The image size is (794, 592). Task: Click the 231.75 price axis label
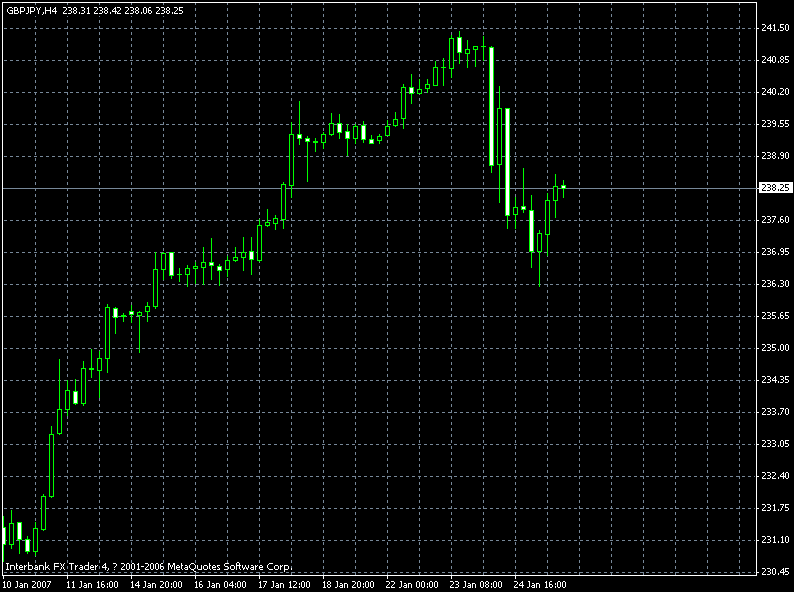[x=775, y=507]
